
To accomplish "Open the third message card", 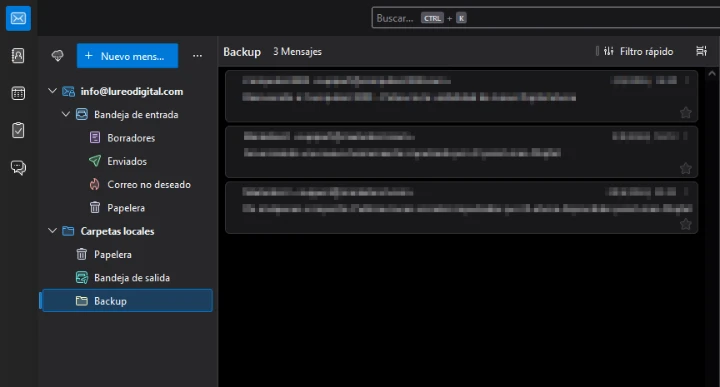I will pos(461,208).
